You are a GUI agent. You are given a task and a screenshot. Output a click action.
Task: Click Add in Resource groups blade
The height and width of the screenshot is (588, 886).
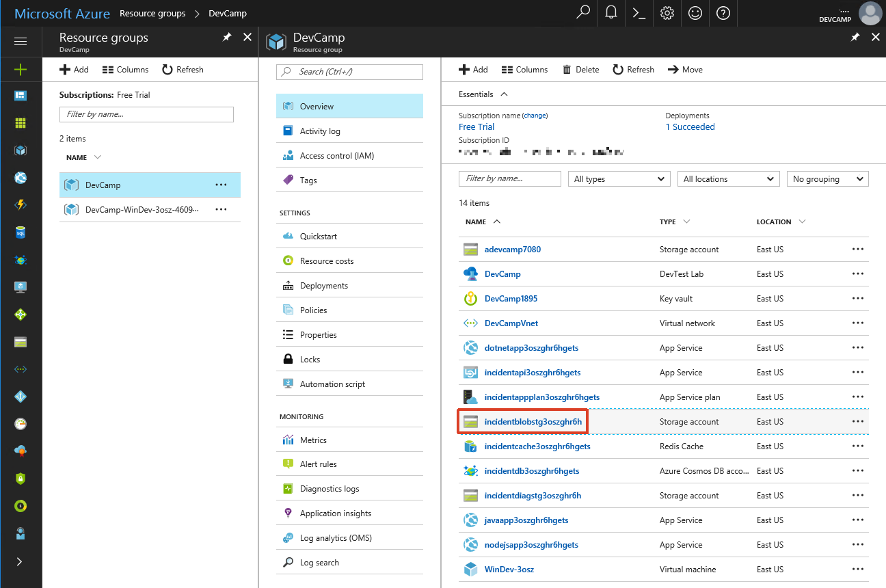(x=74, y=70)
